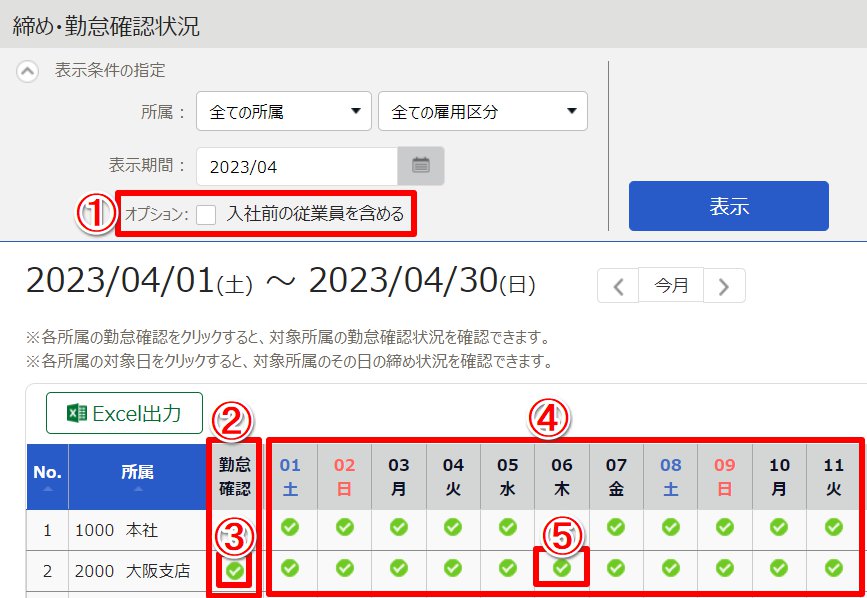
Task: Click 本社 check icon for 11 火
Action: tap(834, 527)
